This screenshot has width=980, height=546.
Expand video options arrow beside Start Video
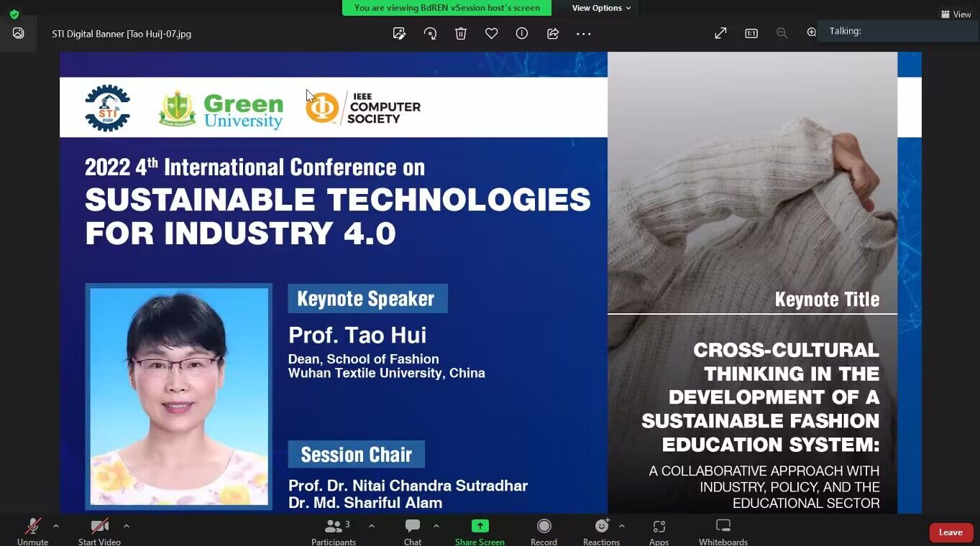tap(127, 526)
